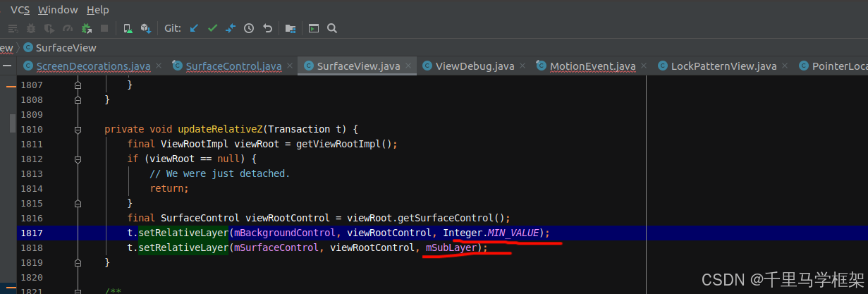The height and width of the screenshot is (294, 868).
Task: Open the Help menu
Action: tap(98, 9)
